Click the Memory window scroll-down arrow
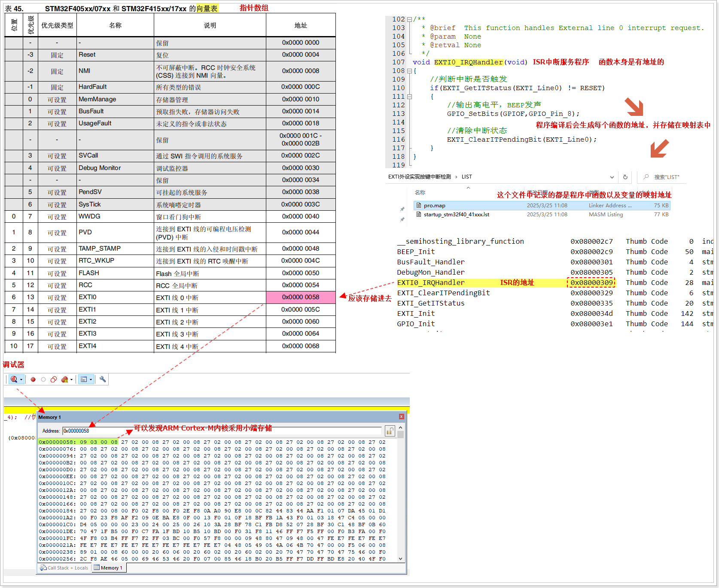The height and width of the screenshot is (588, 719). (400, 559)
